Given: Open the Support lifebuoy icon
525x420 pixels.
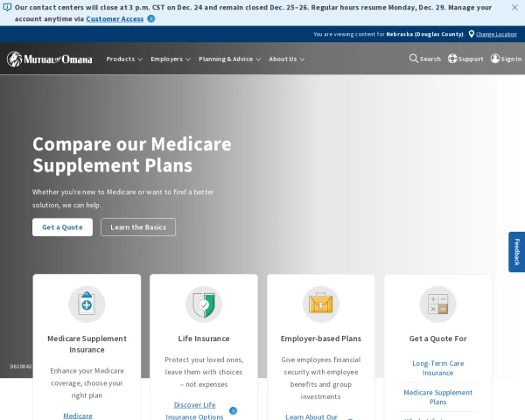Looking at the screenshot, I should click(452, 59).
